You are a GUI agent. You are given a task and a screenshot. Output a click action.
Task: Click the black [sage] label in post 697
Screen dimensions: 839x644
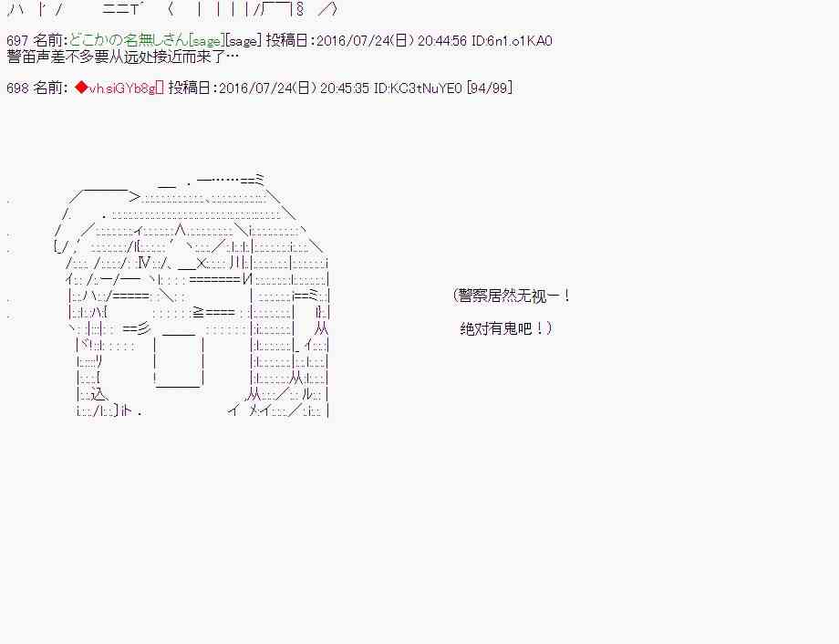click(x=242, y=41)
